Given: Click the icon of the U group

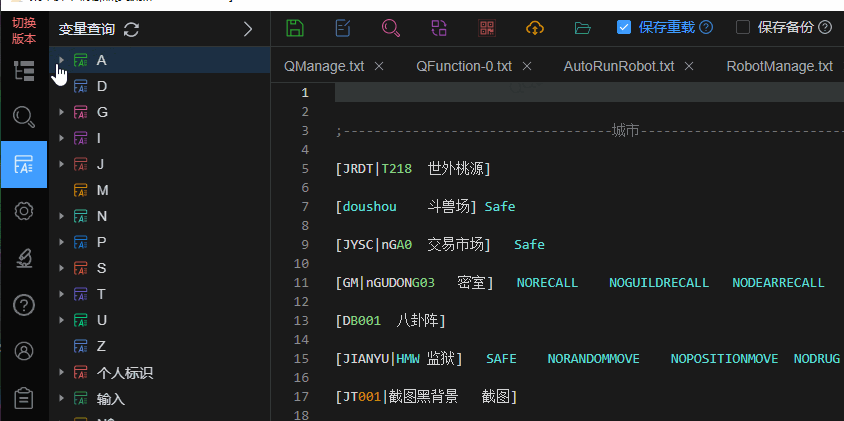Looking at the screenshot, I should click(x=80, y=320).
